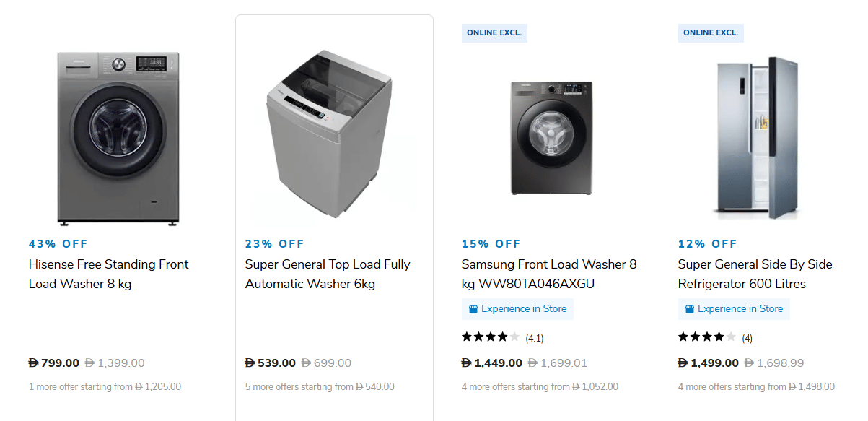View 4 more offers from 1,498.00
This screenshot has height=421, width=868.
(756, 387)
